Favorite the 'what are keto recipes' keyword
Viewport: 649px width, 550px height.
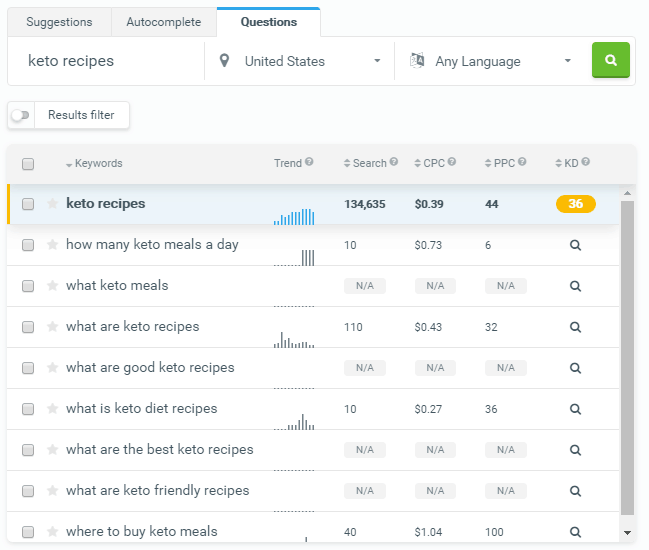point(52,327)
